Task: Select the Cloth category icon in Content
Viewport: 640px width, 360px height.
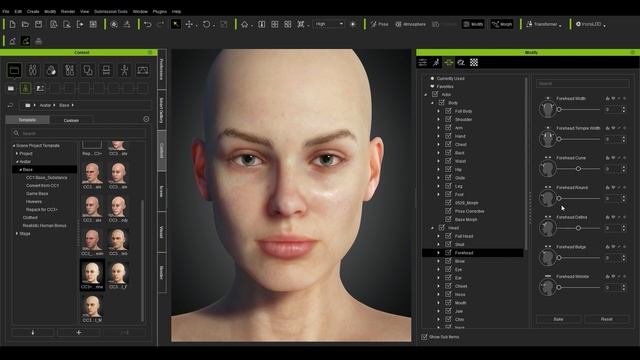Action: point(69,70)
